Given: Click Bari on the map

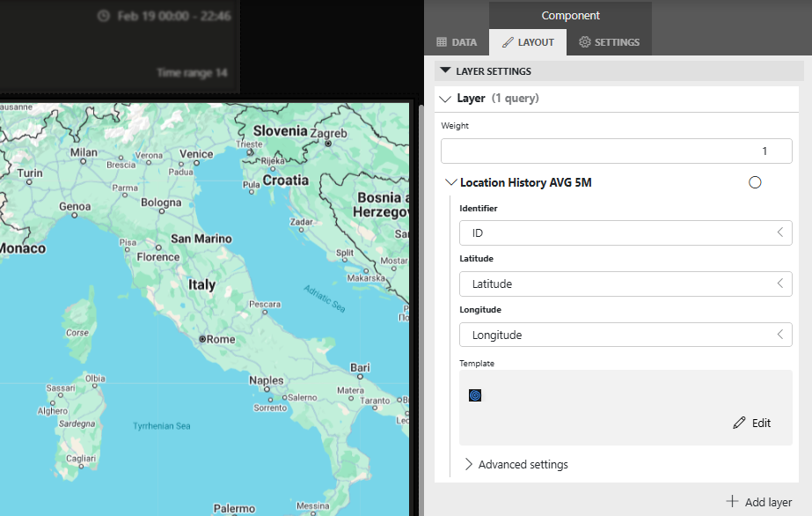Looking at the screenshot, I should pyautogui.click(x=360, y=367).
